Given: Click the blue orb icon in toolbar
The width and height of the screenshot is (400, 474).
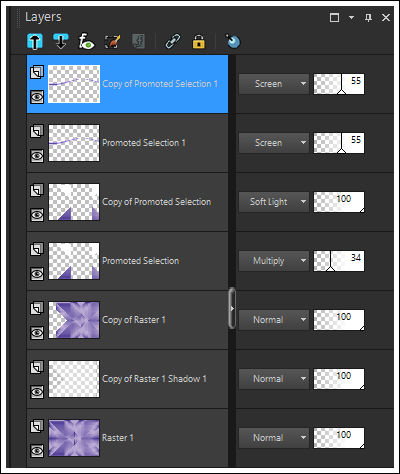Looking at the screenshot, I should (233, 41).
